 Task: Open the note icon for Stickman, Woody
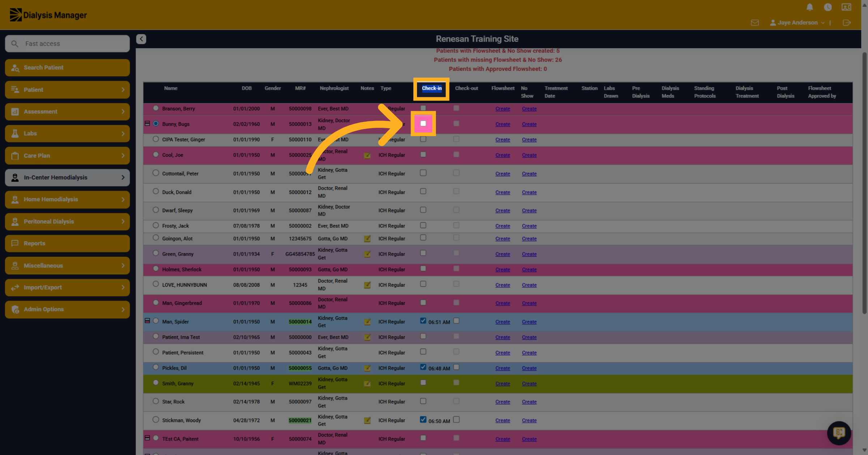click(x=367, y=421)
